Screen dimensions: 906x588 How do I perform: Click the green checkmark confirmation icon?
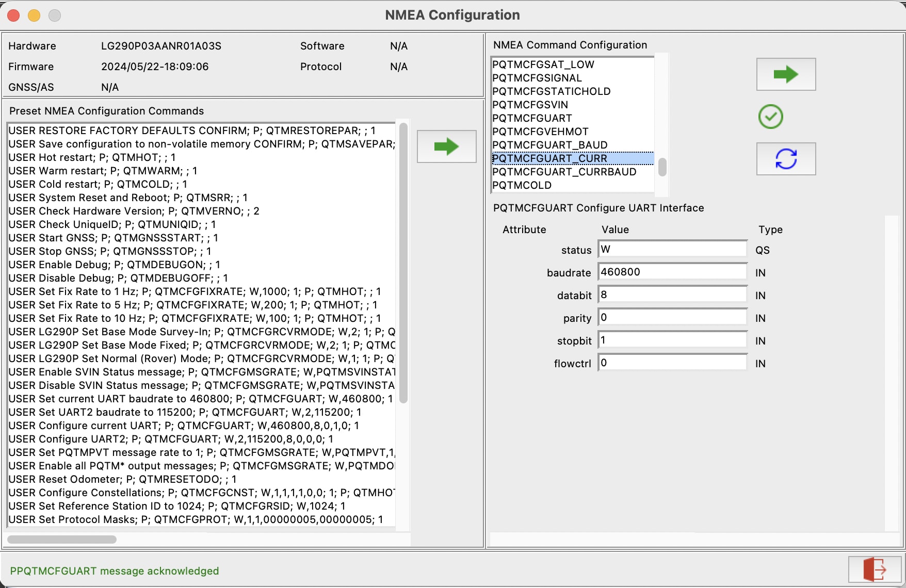pyautogui.click(x=770, y=117)
